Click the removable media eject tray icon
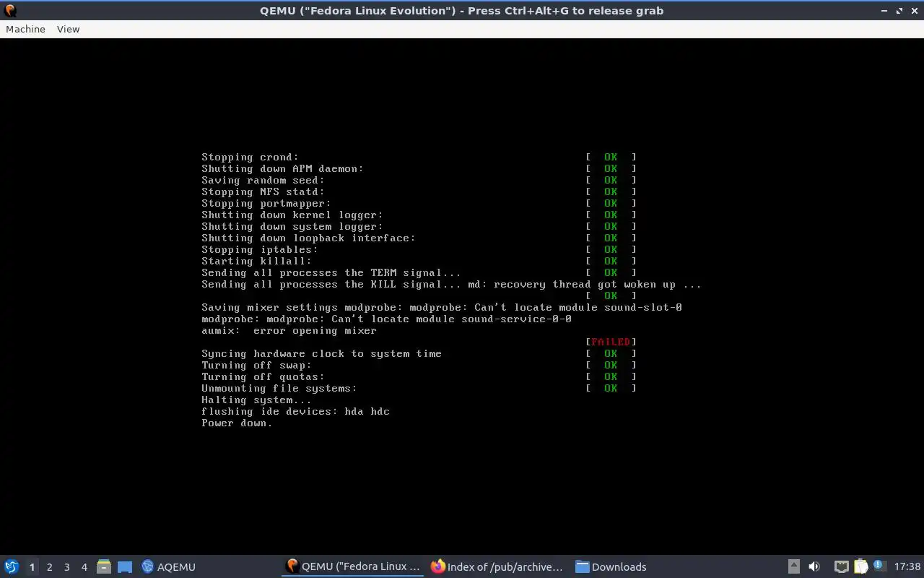Image resolution: width=924 pixels, height=578 pixels. pyautogui.click(x=793, y=566)
